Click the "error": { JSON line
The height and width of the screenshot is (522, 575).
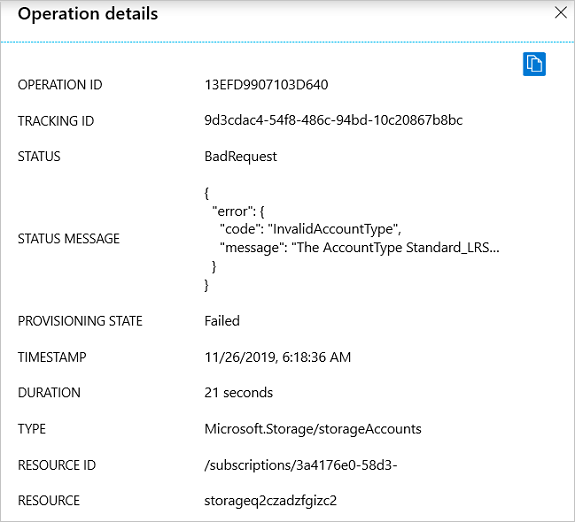tap(238, 211)
